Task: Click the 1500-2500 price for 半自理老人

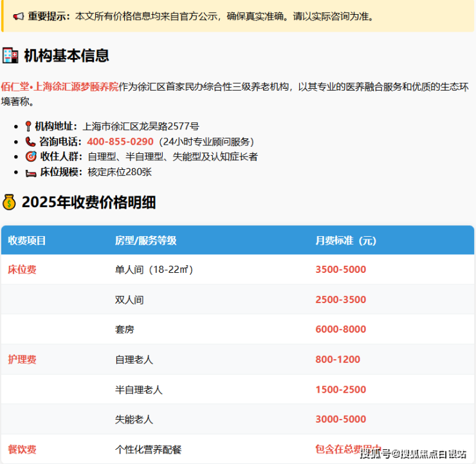Action: point(340,389)
